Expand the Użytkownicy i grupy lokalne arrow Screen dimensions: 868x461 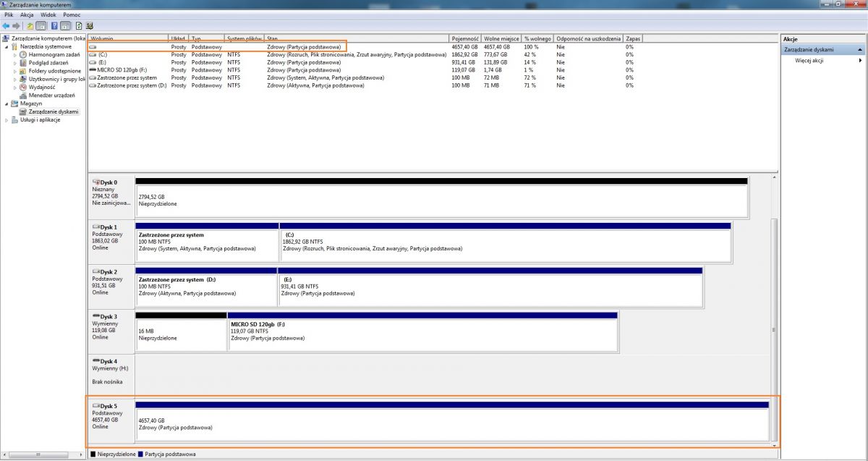15,79
